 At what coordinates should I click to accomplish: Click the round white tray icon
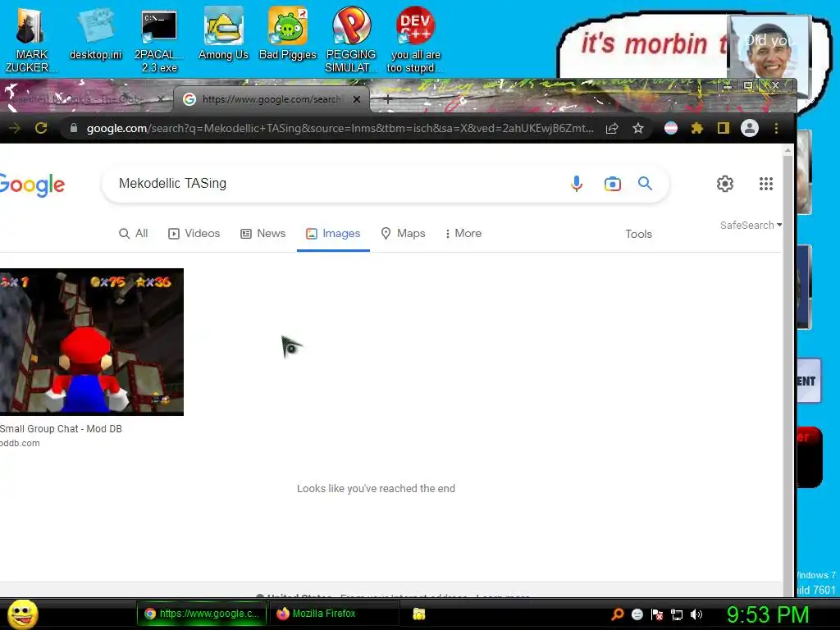(637, 614)
